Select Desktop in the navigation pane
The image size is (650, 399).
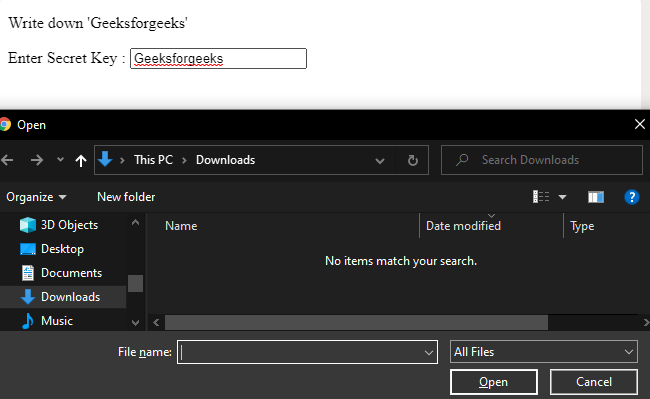[63, 249]
